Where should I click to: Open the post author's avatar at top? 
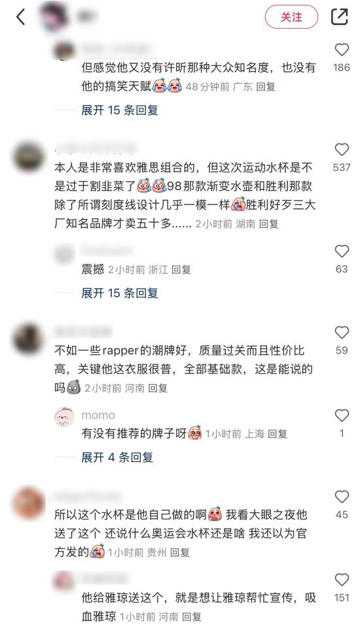pos(54,16)
